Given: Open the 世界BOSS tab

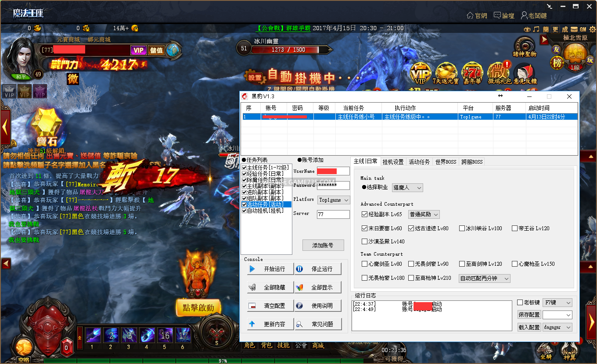Looking at the screenshot, I should (x=445, y=162).
